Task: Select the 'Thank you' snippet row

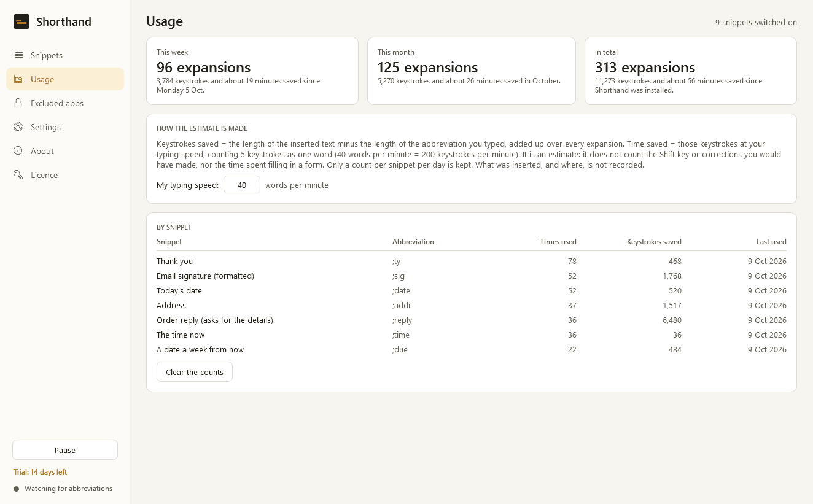Action: 472,262
